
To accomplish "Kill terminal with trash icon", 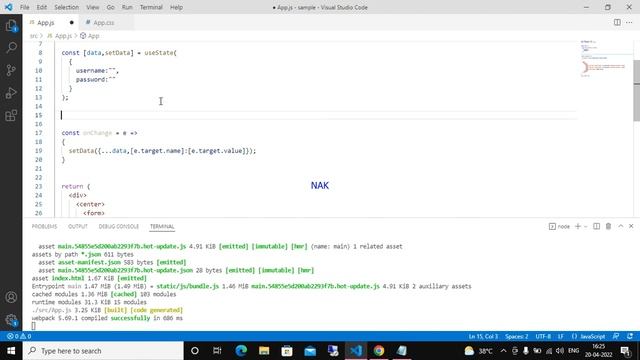I will [608, 226].
